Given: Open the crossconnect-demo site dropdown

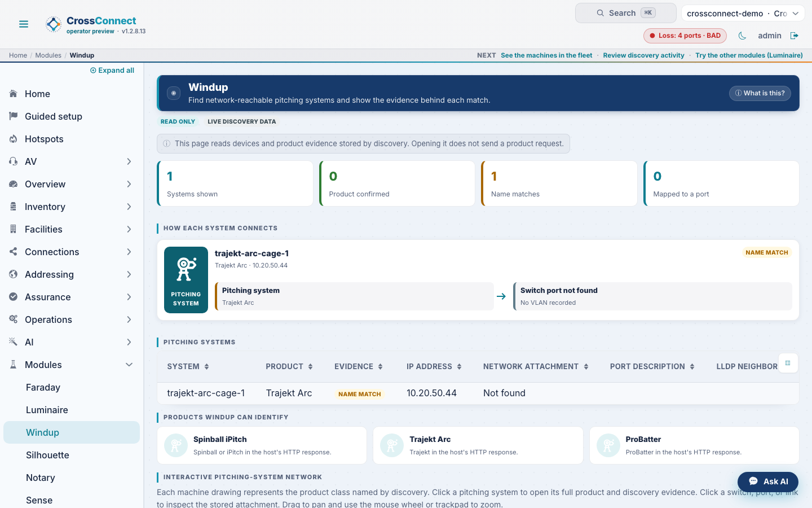Looking at the screenshot, I should point(743,13).
